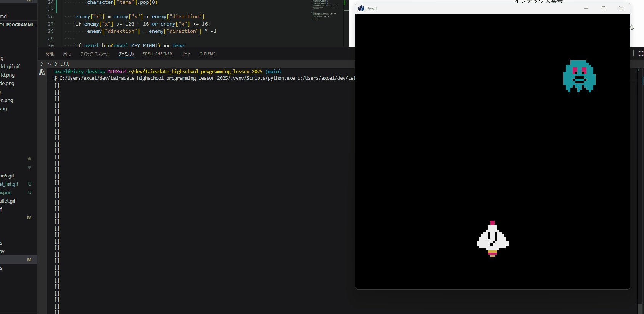Open the 問題 panel tab
Viewport: 644px width, 314px height.
point(50,54)
